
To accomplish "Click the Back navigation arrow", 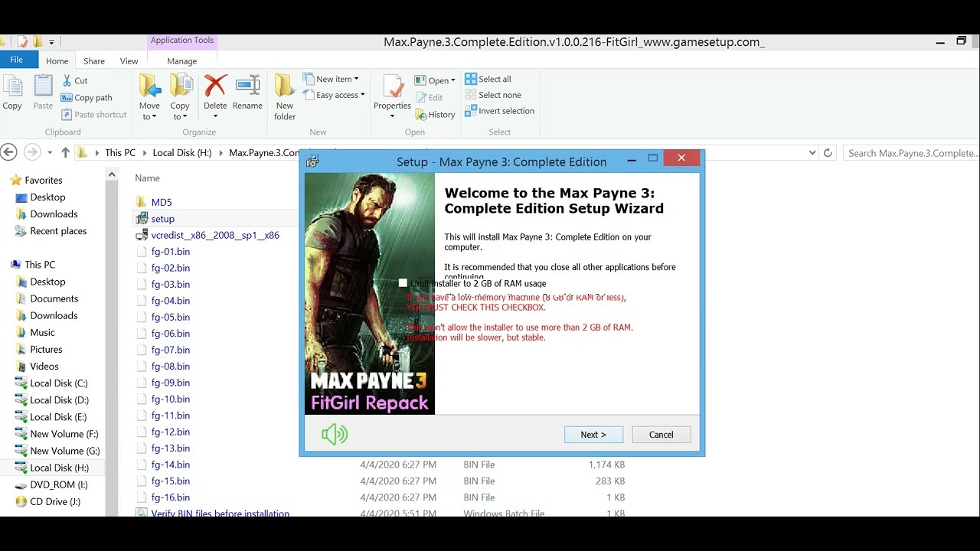I will 8,152.
